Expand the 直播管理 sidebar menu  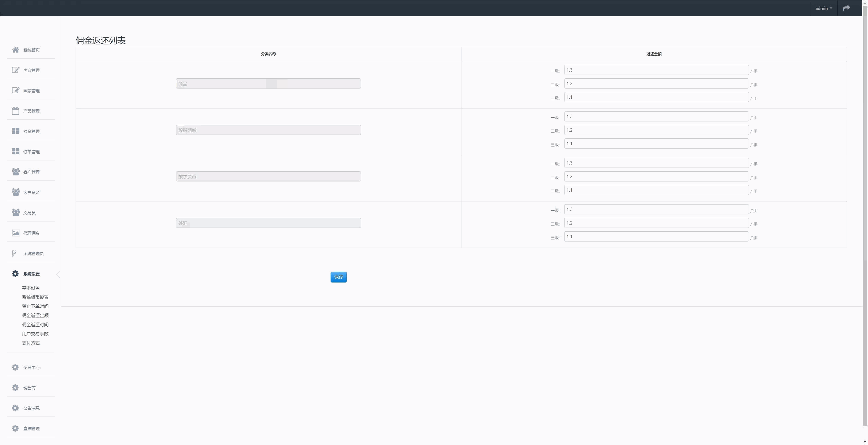click(31, 428)
